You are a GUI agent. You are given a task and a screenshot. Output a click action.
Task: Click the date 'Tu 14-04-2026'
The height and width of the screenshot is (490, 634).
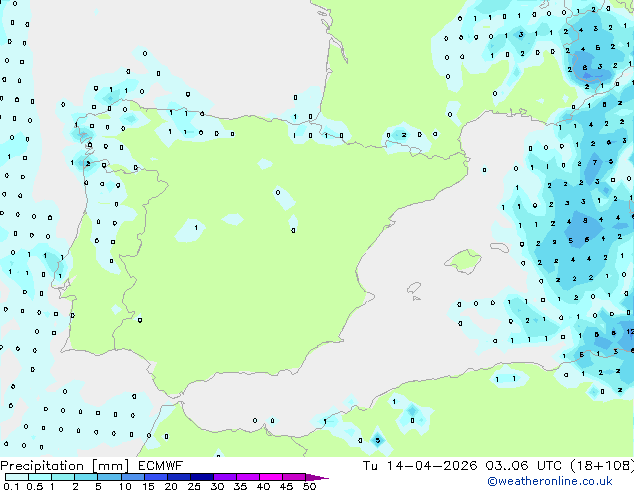[x=420, y=466]
